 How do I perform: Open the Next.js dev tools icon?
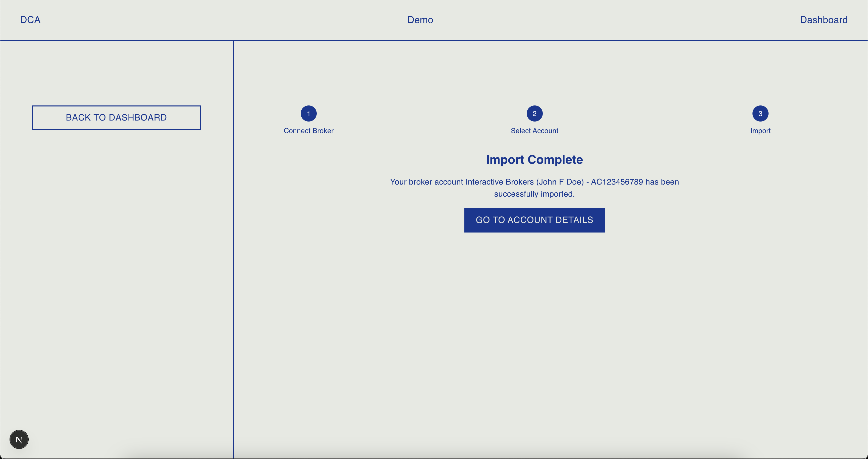[x=19, y=439]
